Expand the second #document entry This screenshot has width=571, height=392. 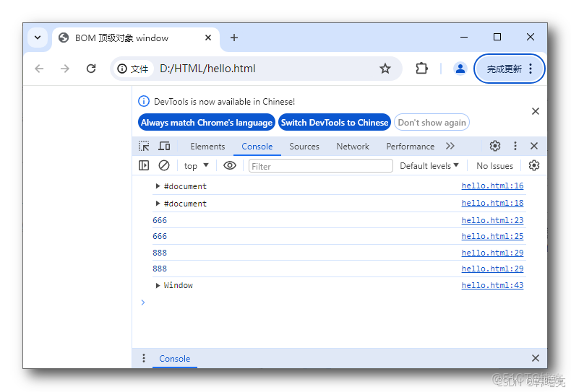(158, 204)
